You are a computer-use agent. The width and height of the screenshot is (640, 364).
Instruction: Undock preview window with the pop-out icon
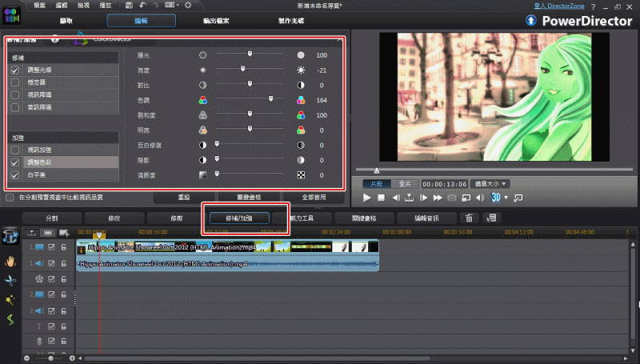518,198
